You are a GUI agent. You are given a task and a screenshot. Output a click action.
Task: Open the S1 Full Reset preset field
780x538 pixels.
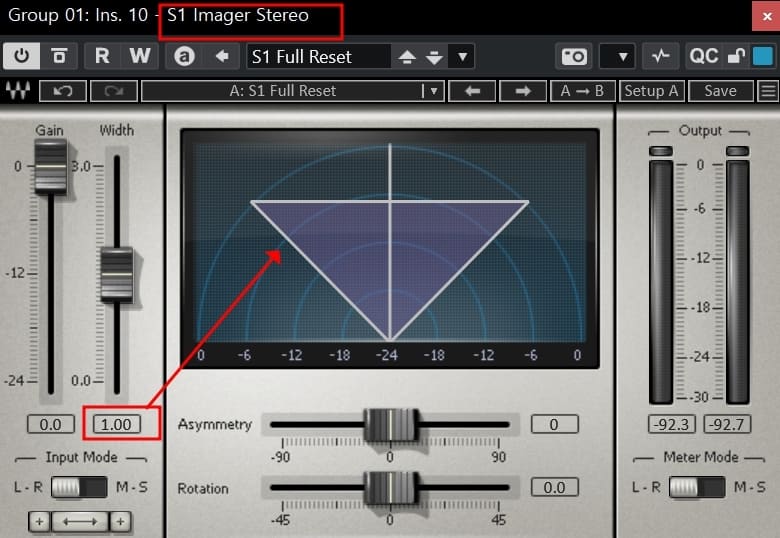click(x=319, y=56)
